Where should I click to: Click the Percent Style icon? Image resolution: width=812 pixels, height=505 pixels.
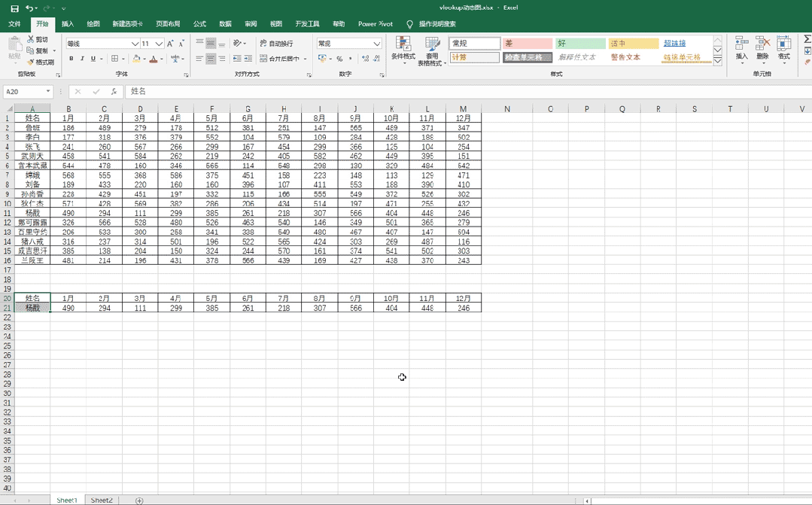click(339, 59)
